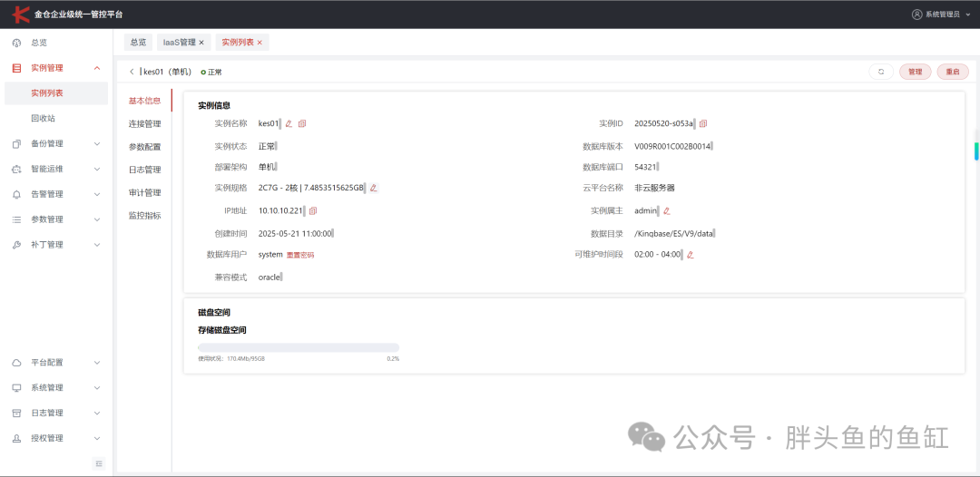Screen dimensions: 980x477
Task: Copy the IP address 10.10.10.221
Action: [x=313, y=211]
